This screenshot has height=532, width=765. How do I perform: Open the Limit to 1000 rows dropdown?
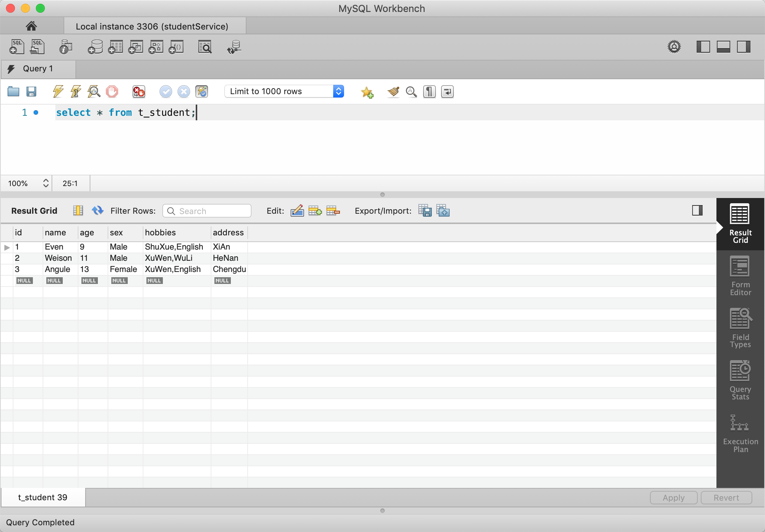(x=284, y=91)
